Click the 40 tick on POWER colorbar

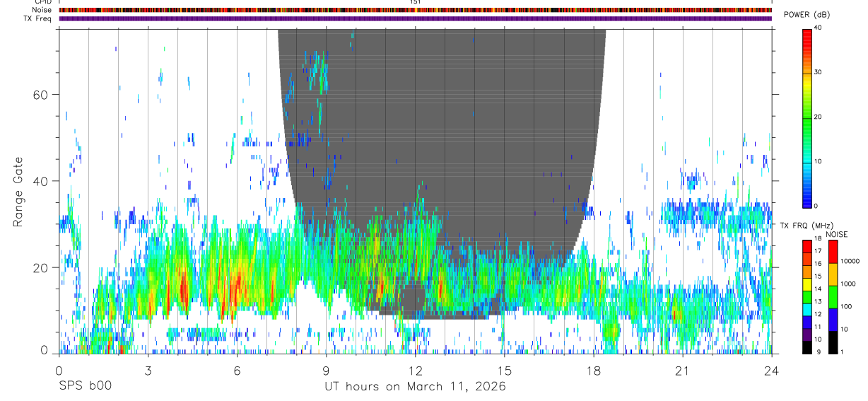coord(819,28)
